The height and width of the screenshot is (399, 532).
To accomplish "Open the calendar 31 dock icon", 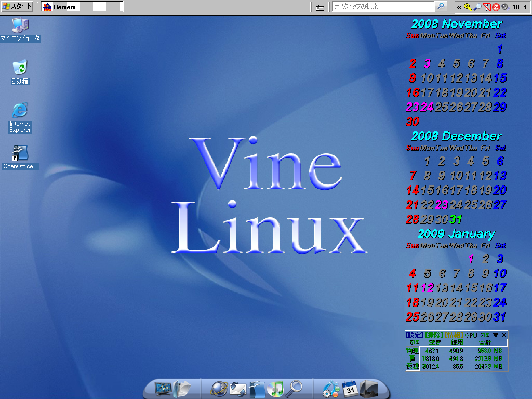I will [350, 389].
